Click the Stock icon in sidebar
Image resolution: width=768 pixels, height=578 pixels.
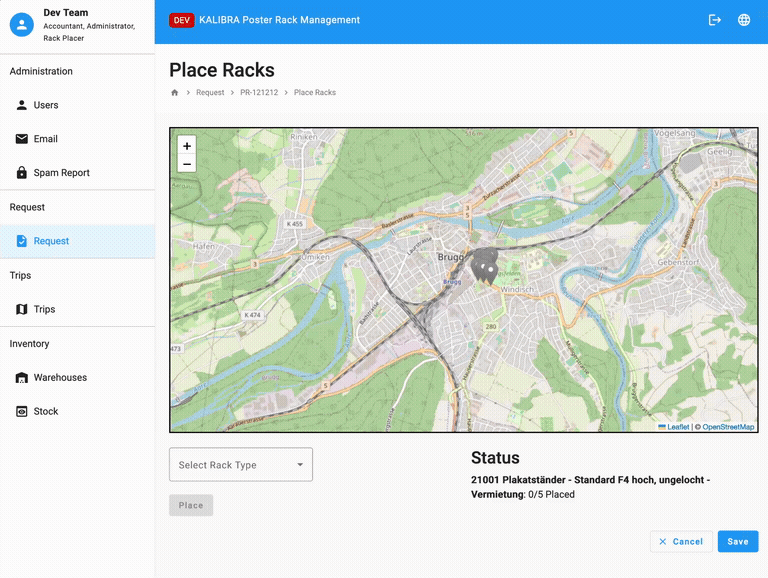(22, 411)
